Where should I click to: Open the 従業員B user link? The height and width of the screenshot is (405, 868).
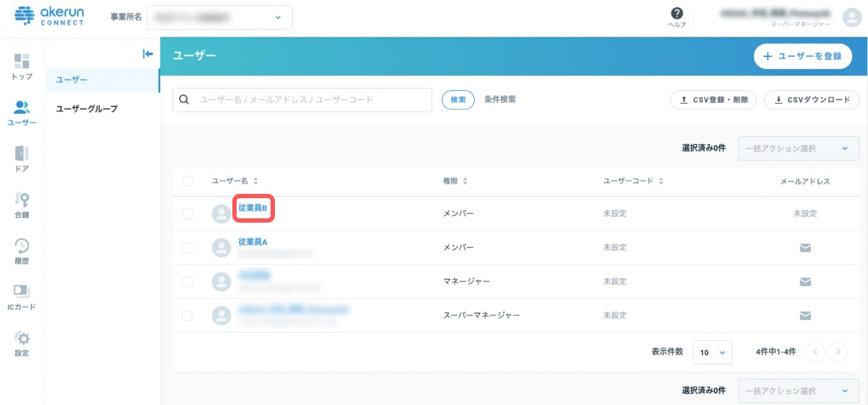253,208
